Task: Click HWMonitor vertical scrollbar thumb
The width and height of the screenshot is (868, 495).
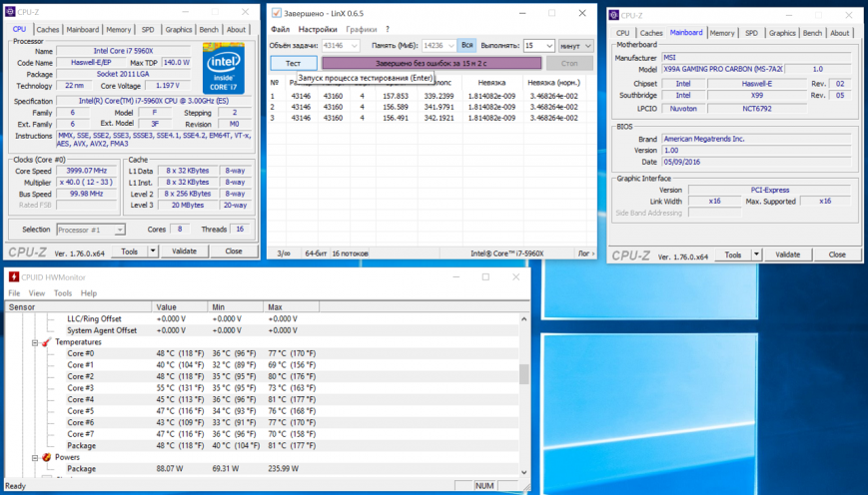Action: tap(523, 374)
